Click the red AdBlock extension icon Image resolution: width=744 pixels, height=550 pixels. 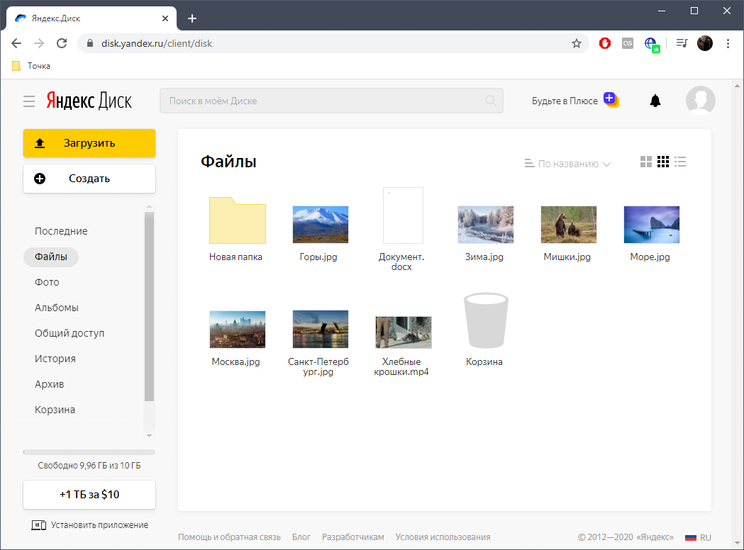(x=605, y=44)
